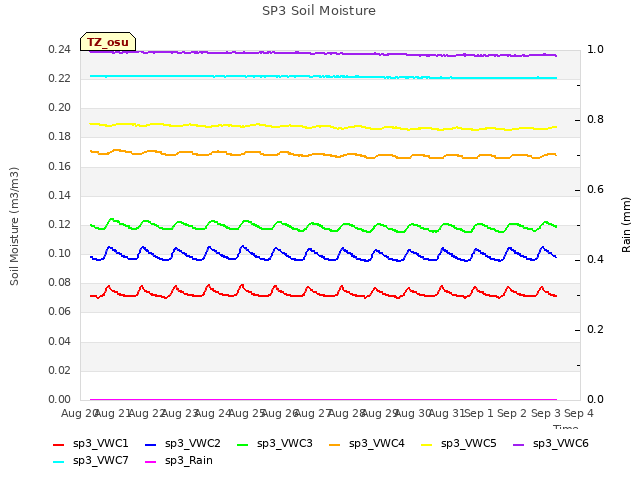Click the SP3 Soil Moisture chart title

click(x=319, y=11)
